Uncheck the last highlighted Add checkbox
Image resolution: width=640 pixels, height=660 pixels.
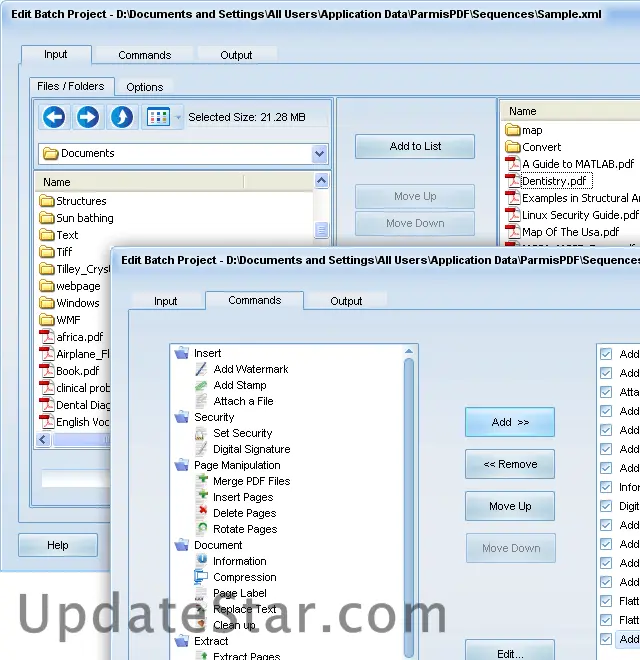[606, 639]
